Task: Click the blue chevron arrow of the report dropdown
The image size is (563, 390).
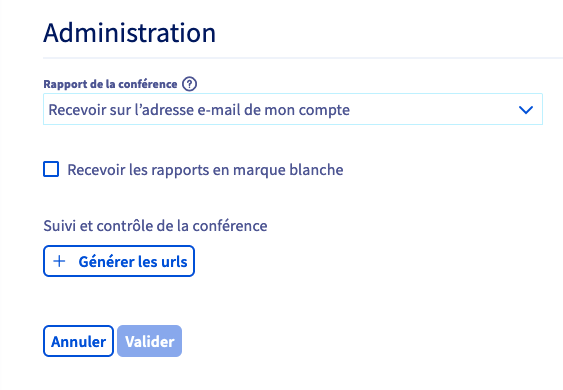Action: pos(526,110)
